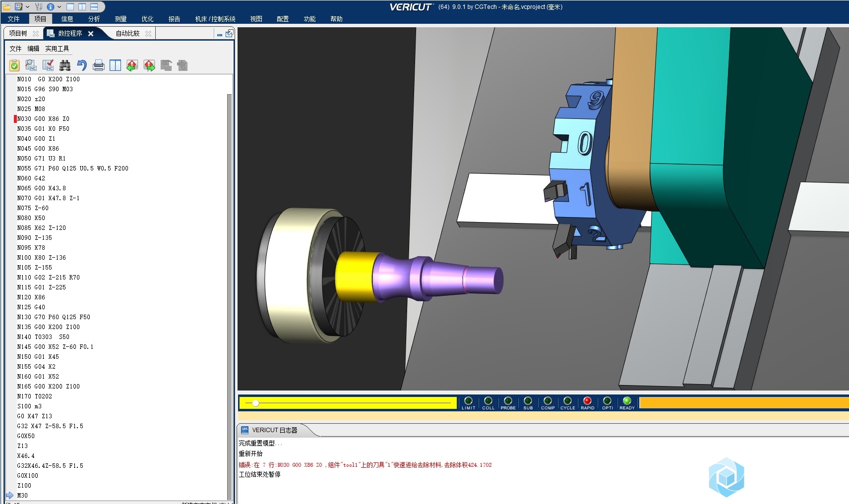The image size is (849, 504).
Task: Switch to the 自动比较 tab
Action: tap(127, 33)
